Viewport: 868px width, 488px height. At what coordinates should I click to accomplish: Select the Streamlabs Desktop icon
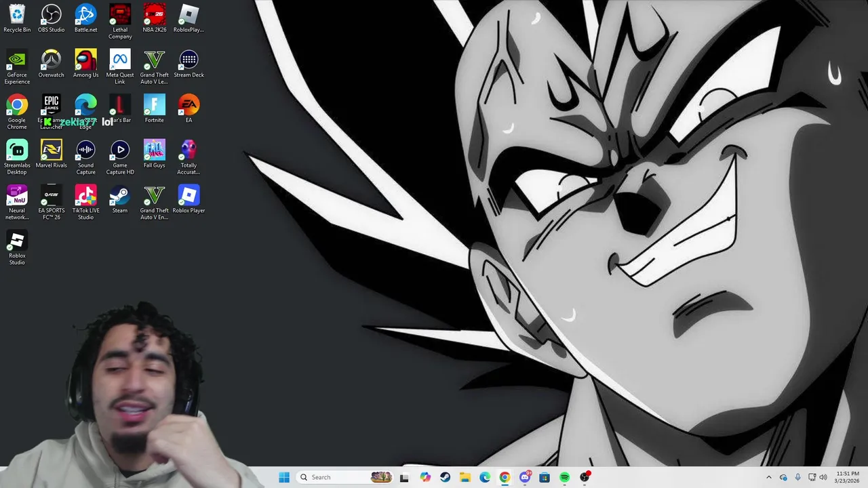(x=17, y=157)
